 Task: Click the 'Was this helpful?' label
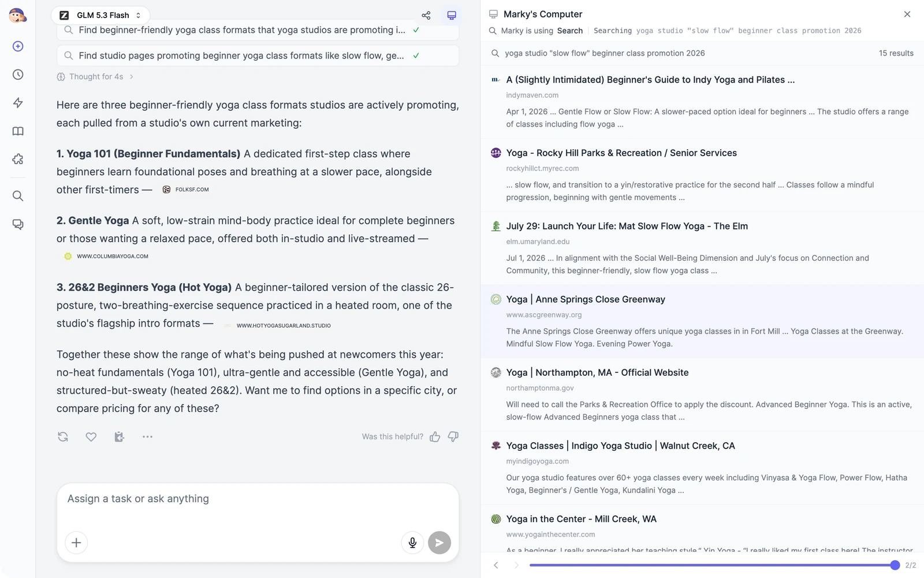[393, 437]
